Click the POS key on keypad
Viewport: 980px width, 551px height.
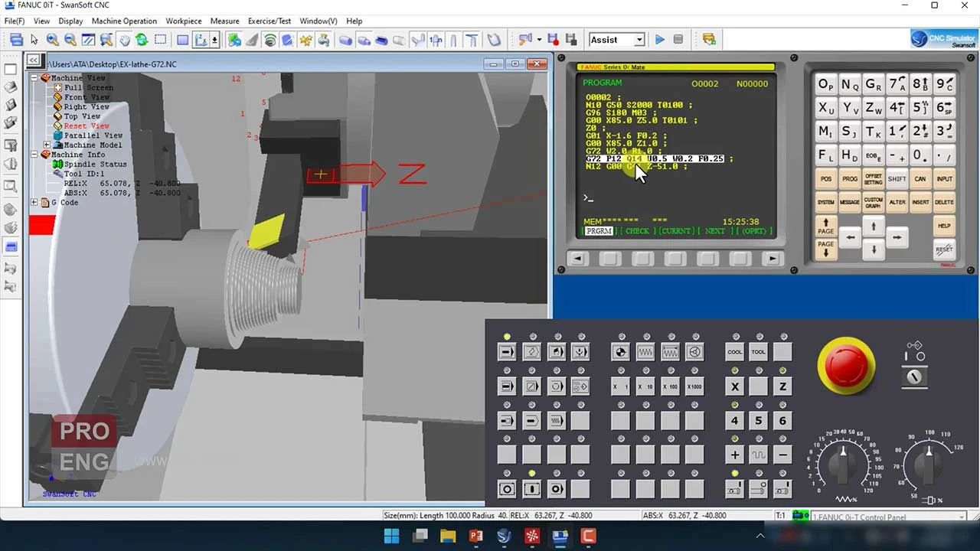[825, 178]
